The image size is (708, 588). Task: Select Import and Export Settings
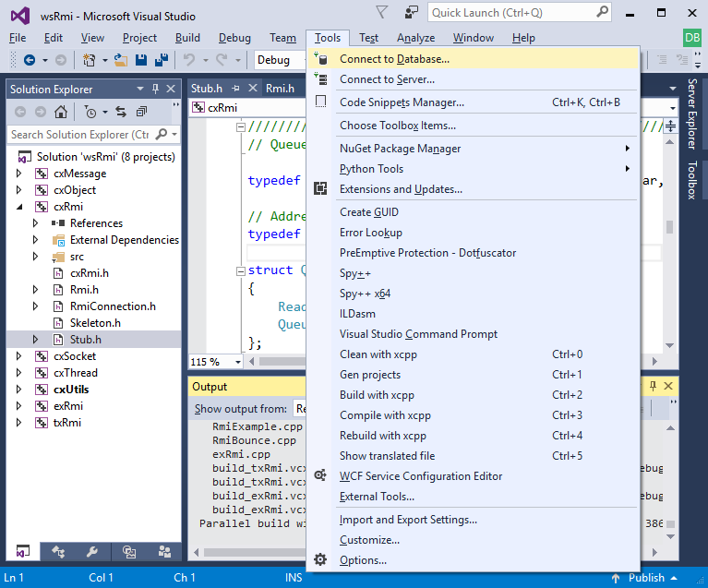pyautogui.click(x=474, y=520)
